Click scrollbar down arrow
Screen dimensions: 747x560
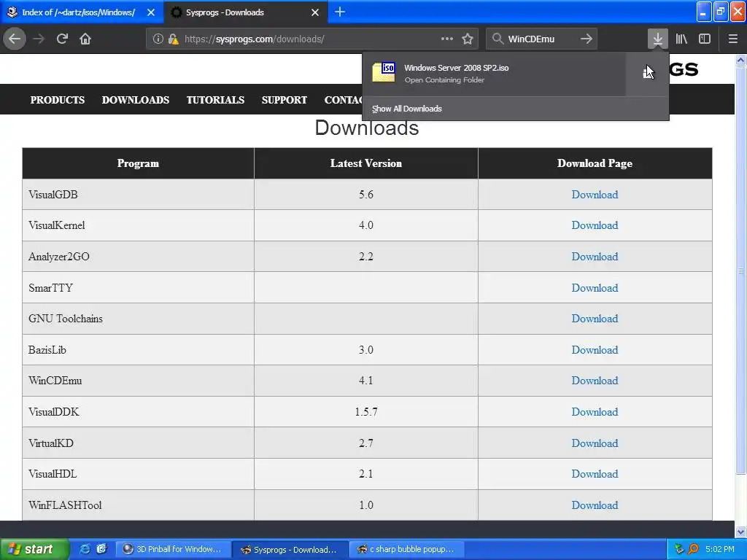click(x=741, y=532)
